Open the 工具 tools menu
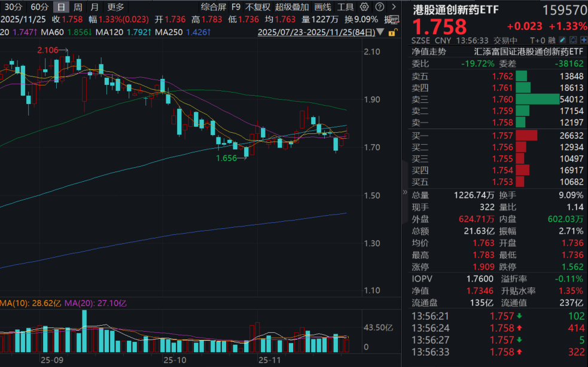 click(345, 7)
